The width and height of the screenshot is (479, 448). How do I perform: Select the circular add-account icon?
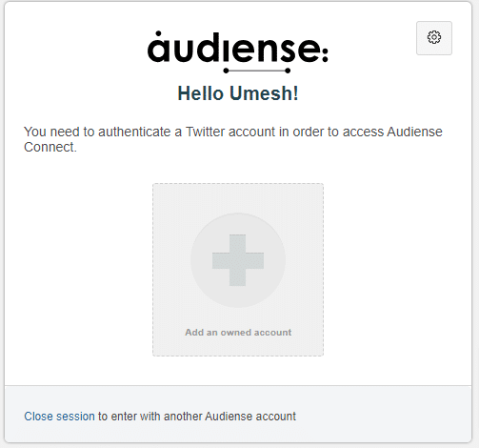tap(238, 260)
